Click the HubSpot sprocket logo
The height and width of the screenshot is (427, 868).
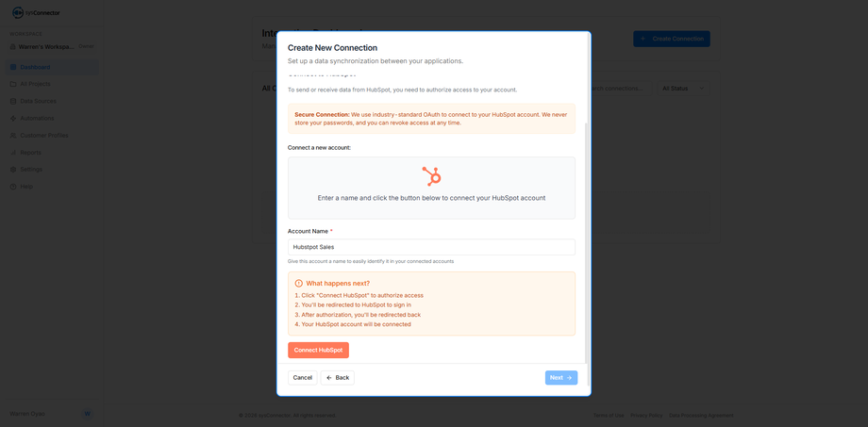point(432,176)
